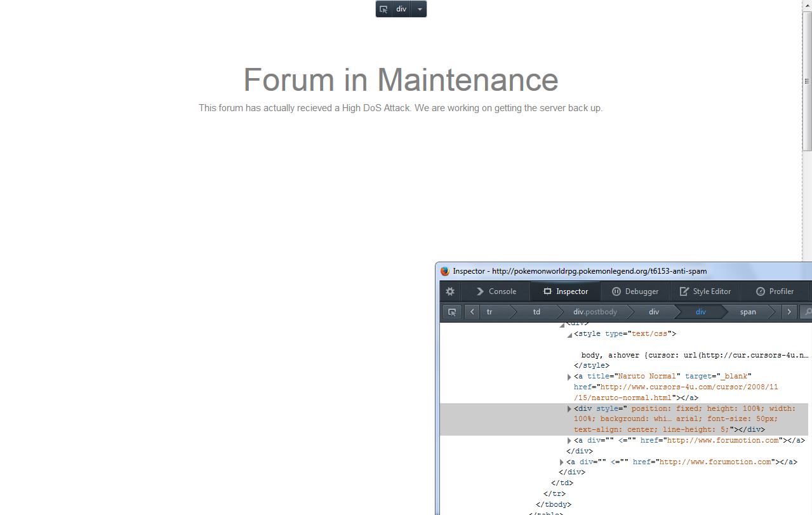Click the search magnifier icon in the inspector
This screenshot has height=515, width=812.
(x=807, y=312)
